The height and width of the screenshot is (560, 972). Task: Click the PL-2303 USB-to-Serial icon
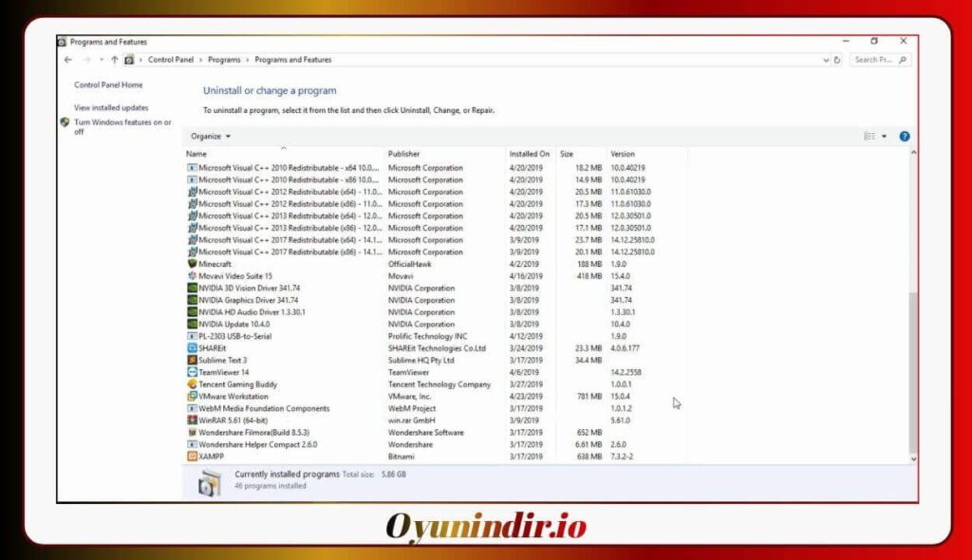click(192, 336)
